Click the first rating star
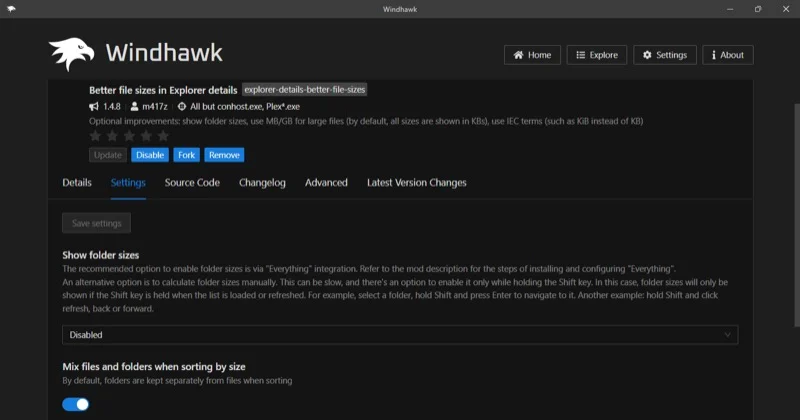 (x=96, y=135)
